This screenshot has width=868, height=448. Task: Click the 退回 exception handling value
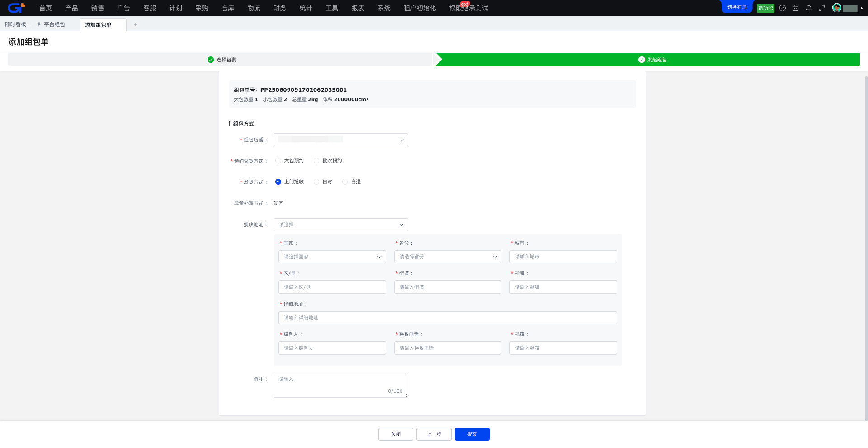coord(278,204)
